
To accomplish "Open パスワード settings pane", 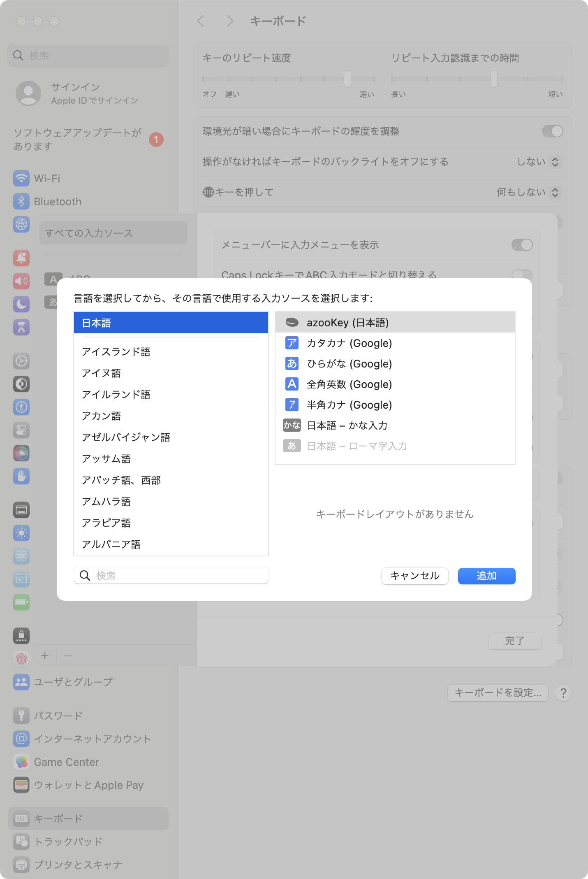I will pos(88,716).
